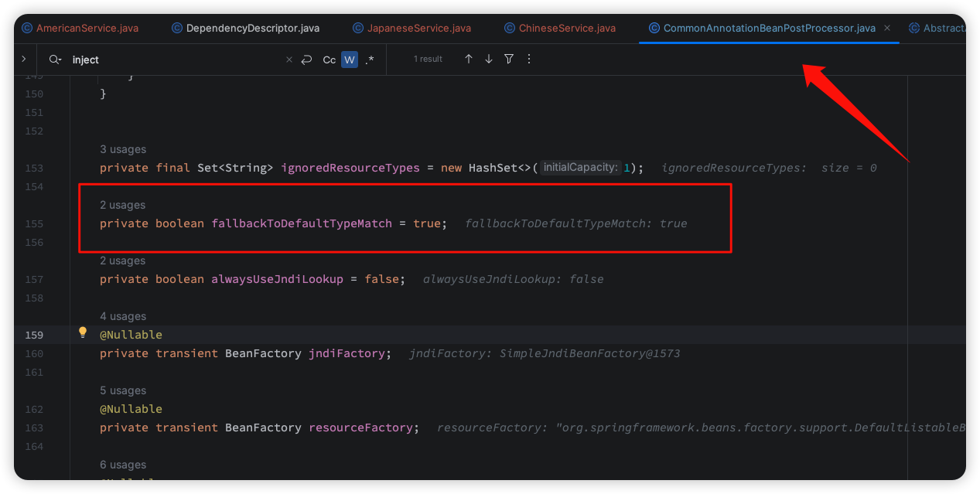Open search history from the magnifier icon
The width and height of the screenshot is (980, 494).
point(55,60)
